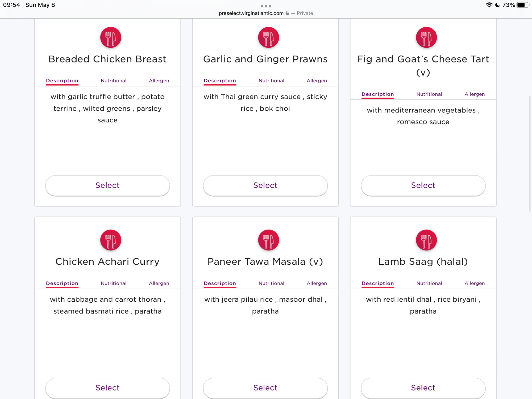This screenshot has width=532, height=399.
Task: Click the Breaded Chicken Breast meal icon
Action: (111, 38)
